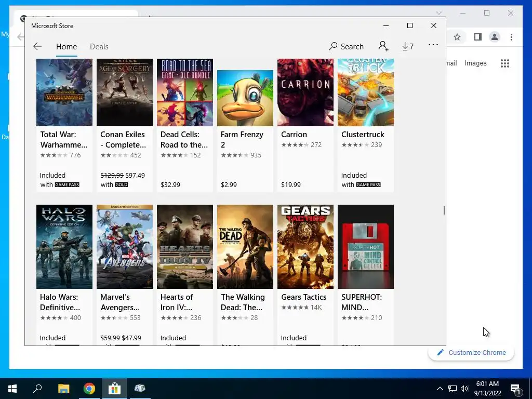The width and height of the screenshot is (532, 399).
Task: Select the Conan Exiles - Complete... title
Action: [x=123, y=139]
